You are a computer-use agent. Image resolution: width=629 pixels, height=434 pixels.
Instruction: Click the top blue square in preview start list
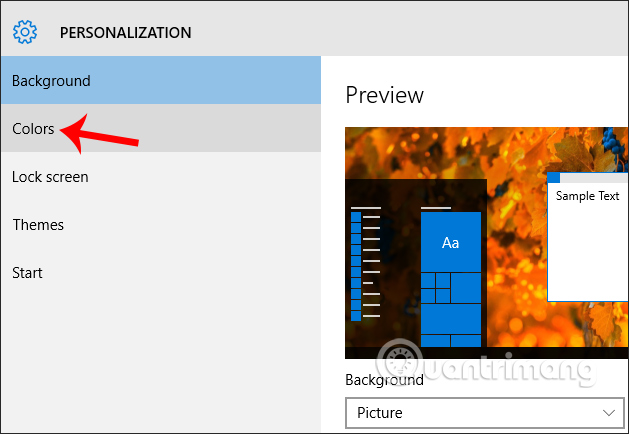pos(356,214)
